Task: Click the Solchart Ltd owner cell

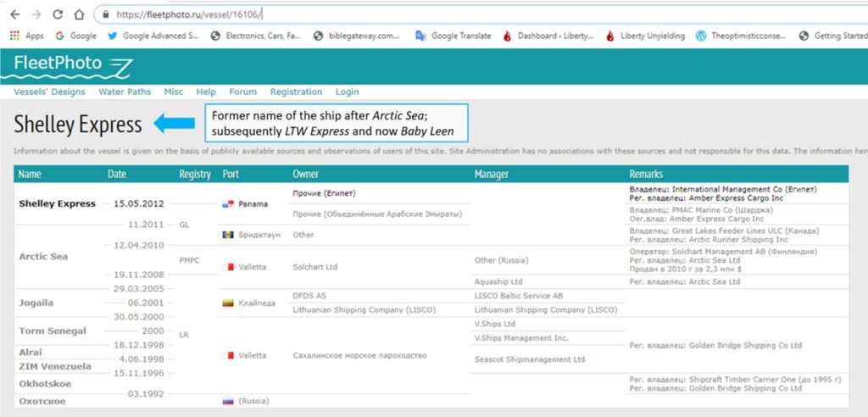Action: 315,267
